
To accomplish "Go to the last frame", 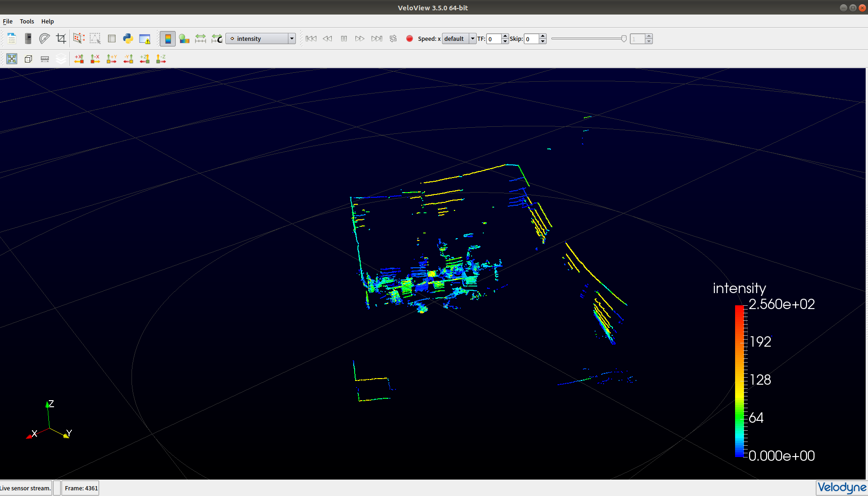I will (x=377, y=39).
